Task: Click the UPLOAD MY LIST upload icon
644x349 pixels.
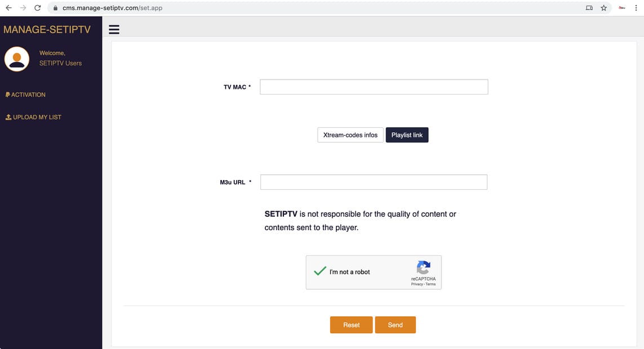Action: coord(7,117)
